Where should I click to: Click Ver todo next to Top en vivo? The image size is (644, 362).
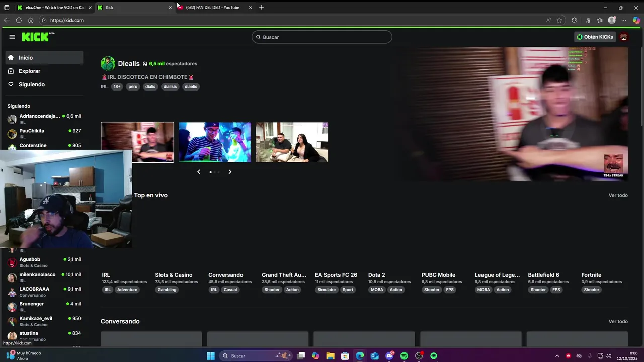(618, 195)
